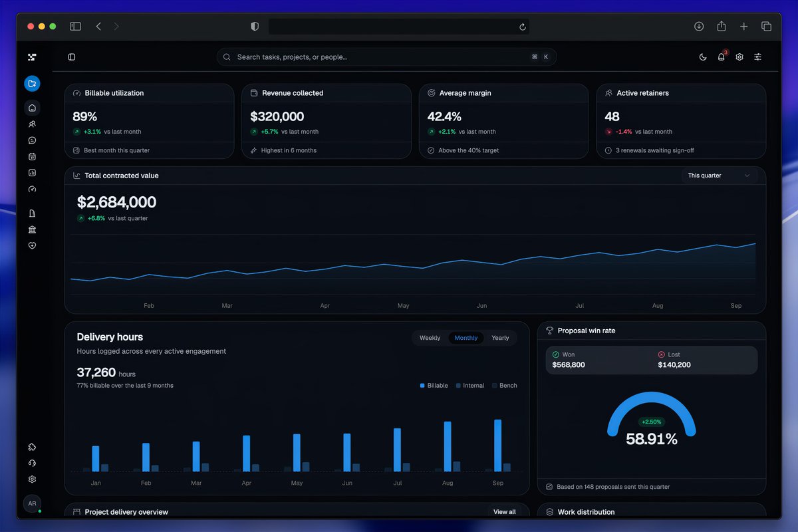Viewport: 798px width, 532px height.
Task: Click the 58.91% win rate gauge
Action: pos(652,418)
